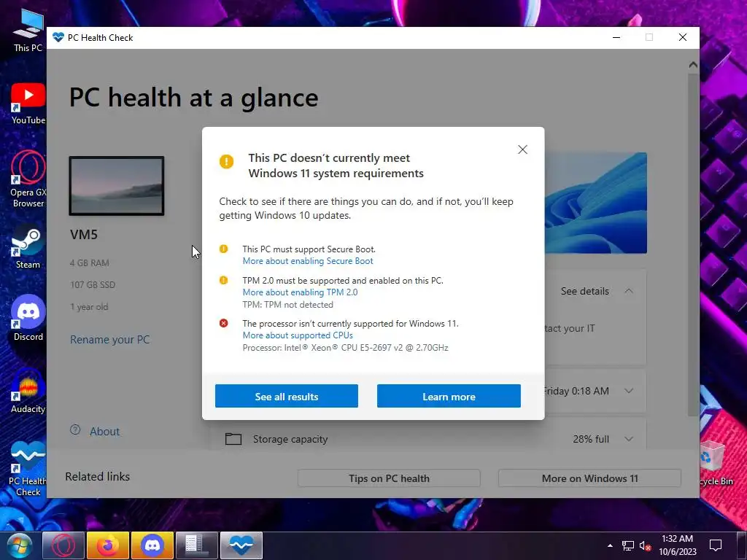Open This PC desktop icon
This screenshot has height=560, width=747.
(28, 29)
